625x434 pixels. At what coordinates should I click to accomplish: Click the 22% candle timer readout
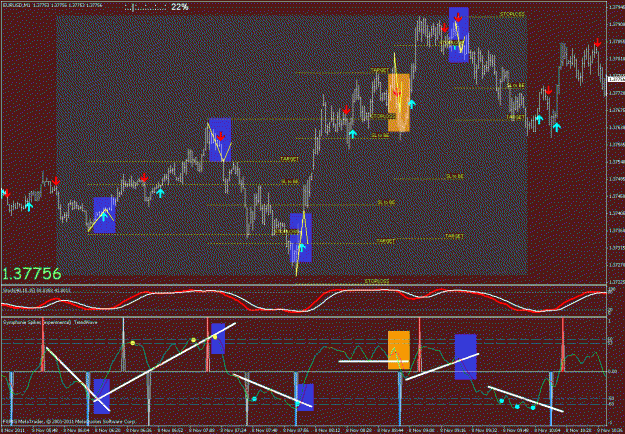point(179,7)
